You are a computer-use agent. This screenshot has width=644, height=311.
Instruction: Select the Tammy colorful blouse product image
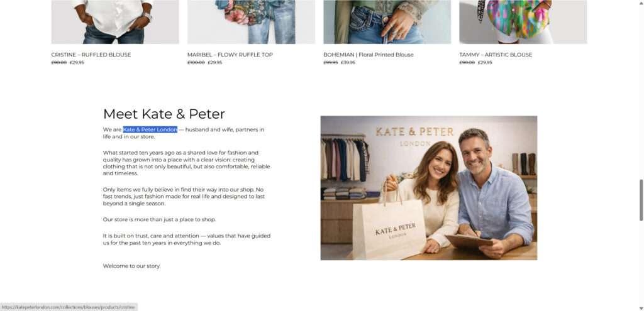523,22
